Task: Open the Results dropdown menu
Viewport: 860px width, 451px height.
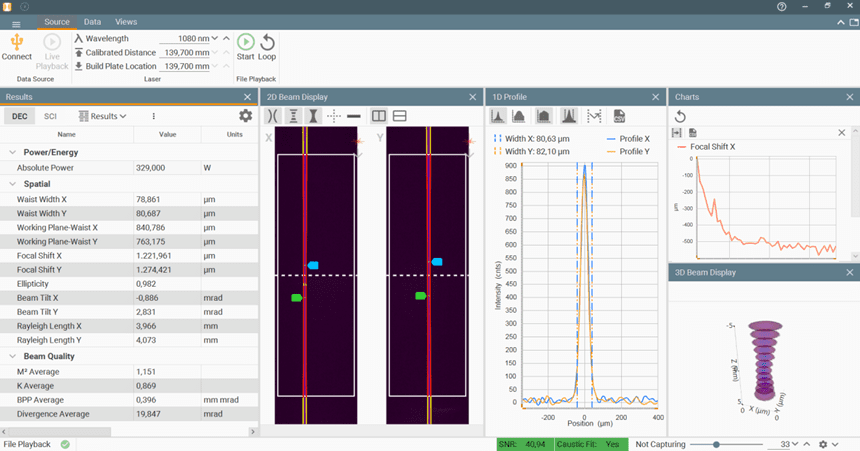Action: point(103,116)
